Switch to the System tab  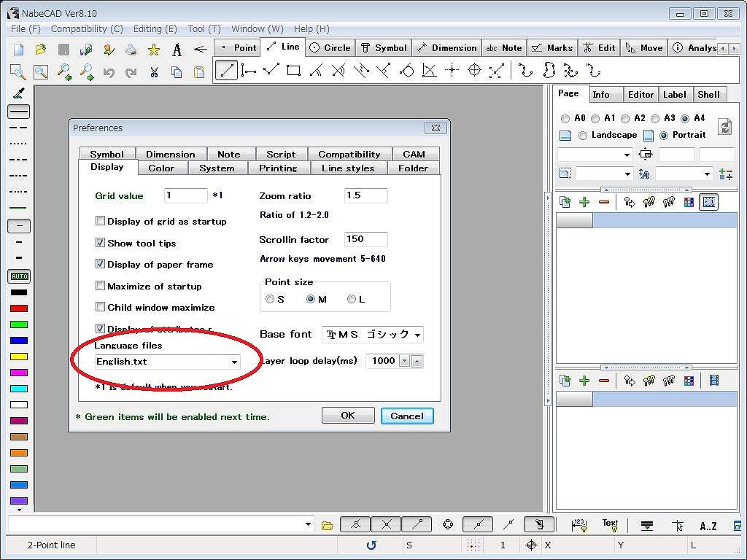coord(217,168)
